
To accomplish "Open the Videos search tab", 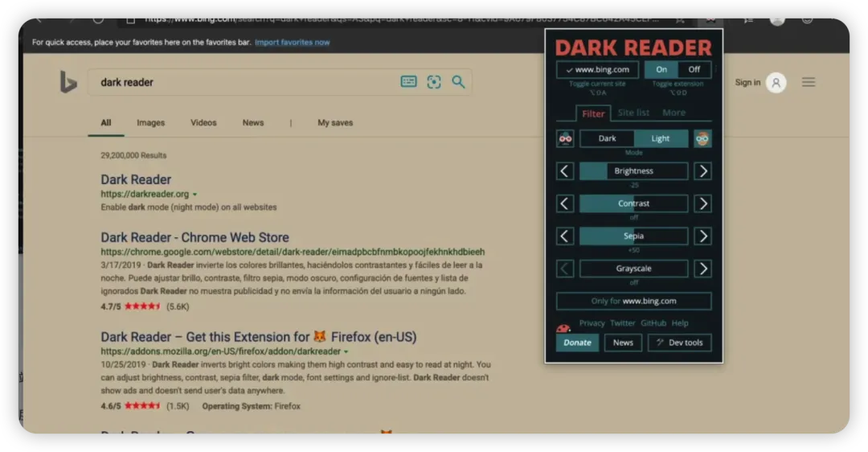I will coord(203,123).
